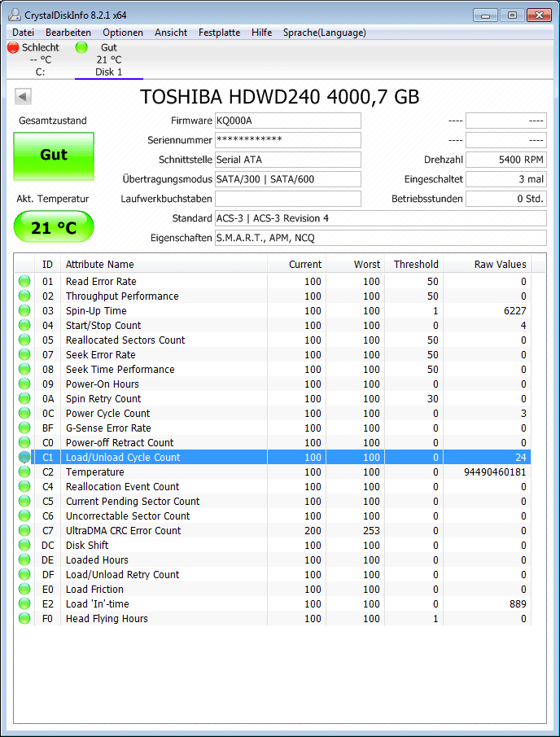Switch to the C: drive tab
560x737 pixels.
click(41, 59)
